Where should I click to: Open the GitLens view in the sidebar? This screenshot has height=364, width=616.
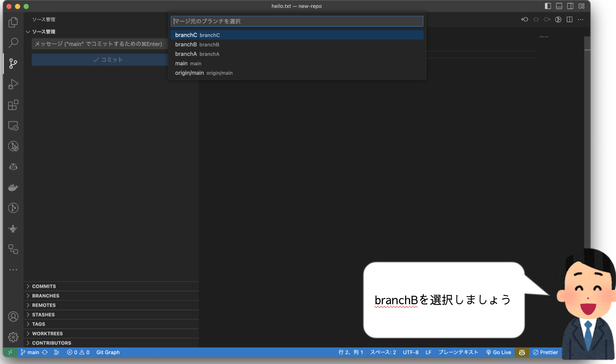[x=13, y=146]
